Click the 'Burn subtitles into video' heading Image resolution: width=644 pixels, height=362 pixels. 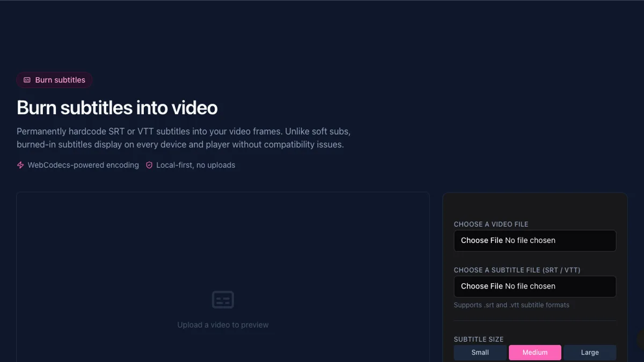[x=117, y=108]
